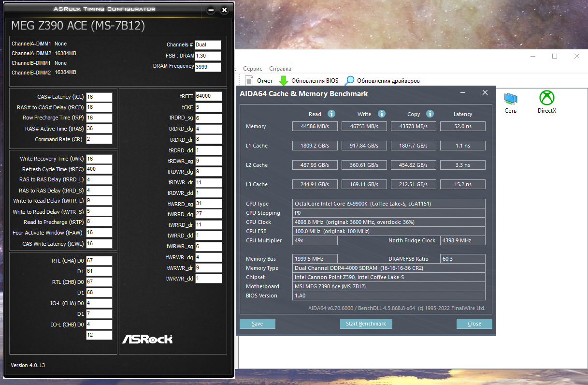Screen dimensions: 588x385
Task: Click the CAS Write Latency (tCWL) field
Action: click(x=99, y=244)
